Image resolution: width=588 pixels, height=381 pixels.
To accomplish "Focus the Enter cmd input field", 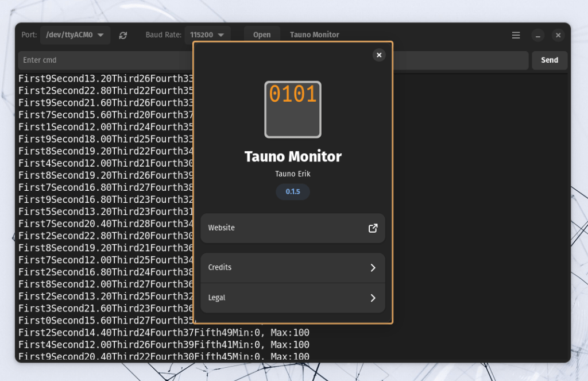I will [103, 60].
